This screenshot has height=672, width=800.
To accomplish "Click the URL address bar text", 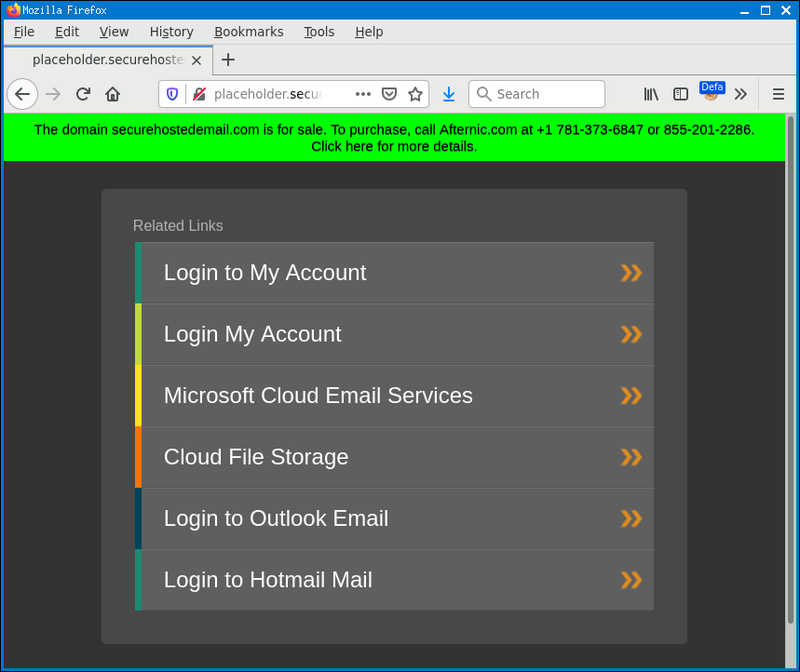I will pos(268,94).
